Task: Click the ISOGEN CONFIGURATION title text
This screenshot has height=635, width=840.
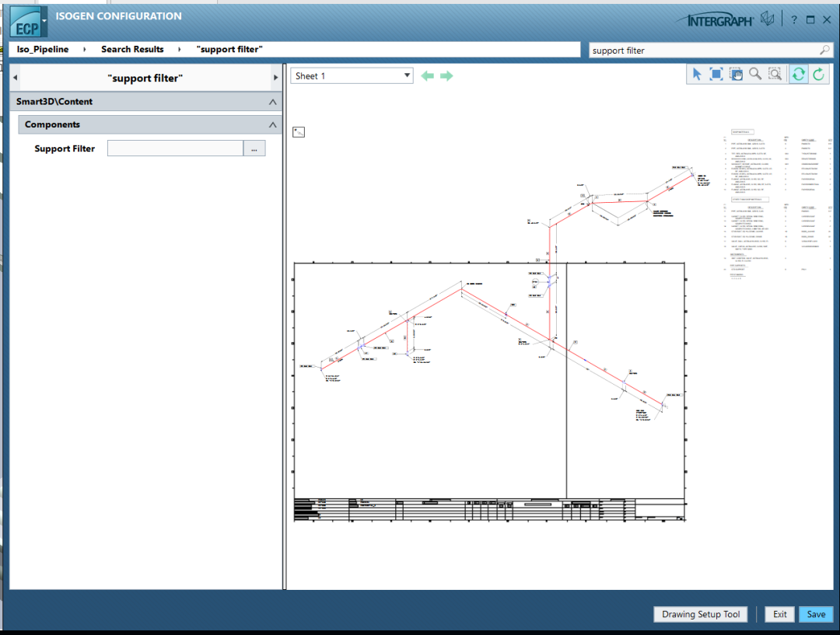Action: click(x=118, y=16)
